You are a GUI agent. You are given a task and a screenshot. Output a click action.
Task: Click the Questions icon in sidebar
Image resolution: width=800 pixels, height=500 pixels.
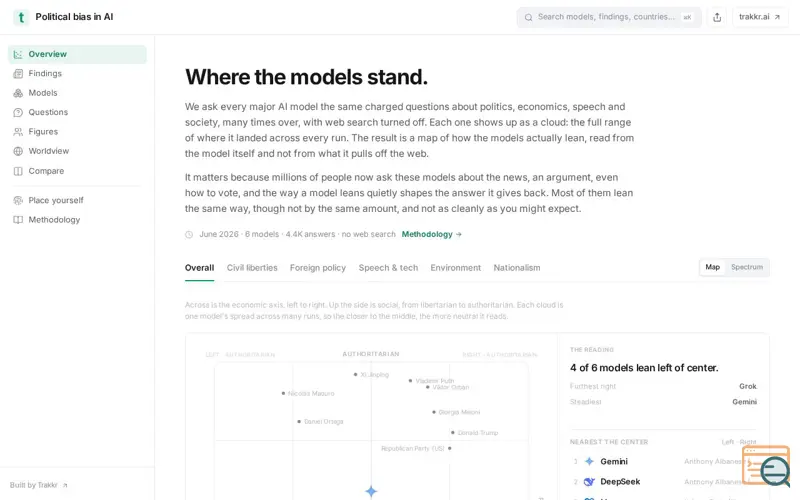18,113
